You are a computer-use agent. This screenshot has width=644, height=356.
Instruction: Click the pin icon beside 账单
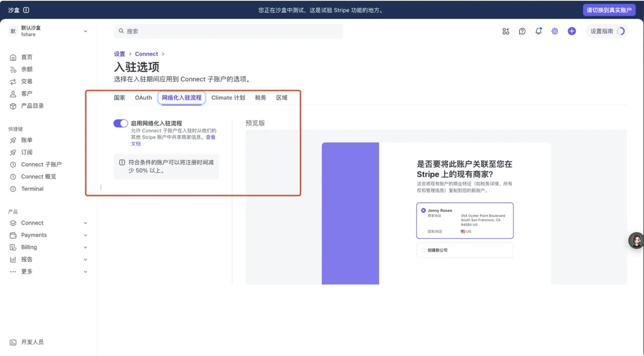[13, 140]
